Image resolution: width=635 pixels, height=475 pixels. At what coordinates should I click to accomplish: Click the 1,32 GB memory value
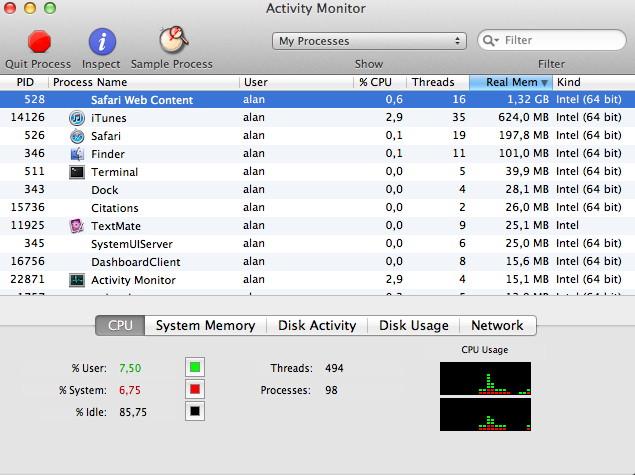click(x=528, y=100)
